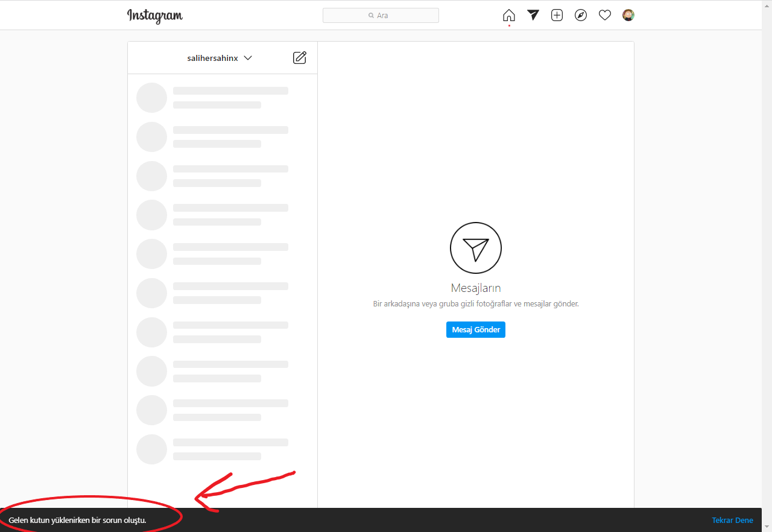Click the new post plus icon
Viewport: 772px width, 532px height.
[557, 15]
